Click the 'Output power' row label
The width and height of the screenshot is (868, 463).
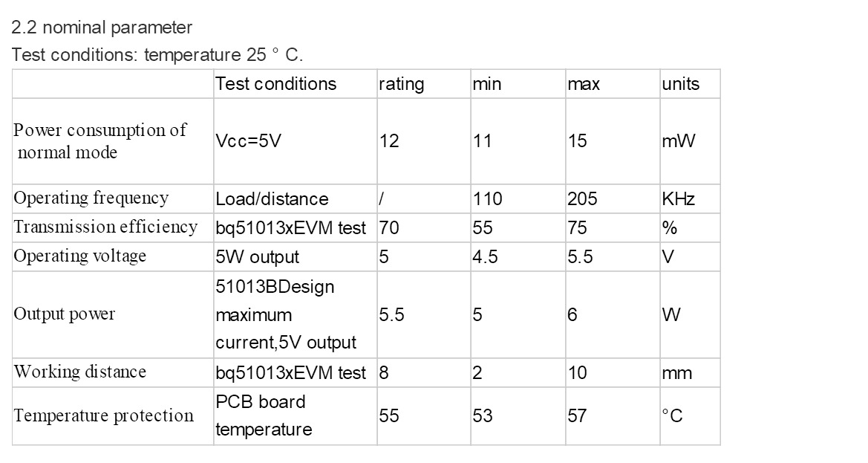(113, 314)
